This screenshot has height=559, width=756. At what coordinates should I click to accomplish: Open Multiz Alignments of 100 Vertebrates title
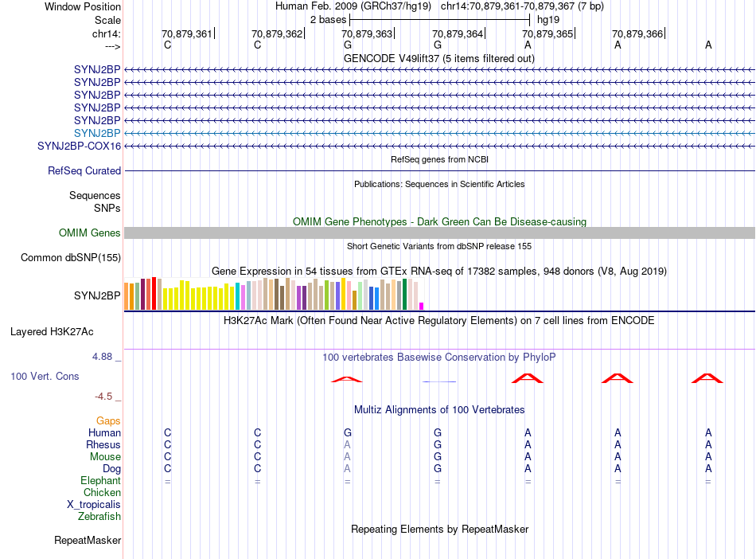click(439, 410)
